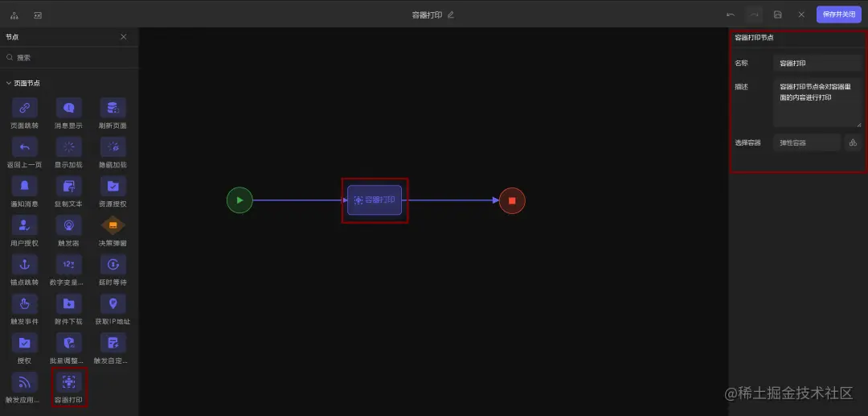Select the 资源授权 node icon
868x416 pixels.
coord(113,186)
